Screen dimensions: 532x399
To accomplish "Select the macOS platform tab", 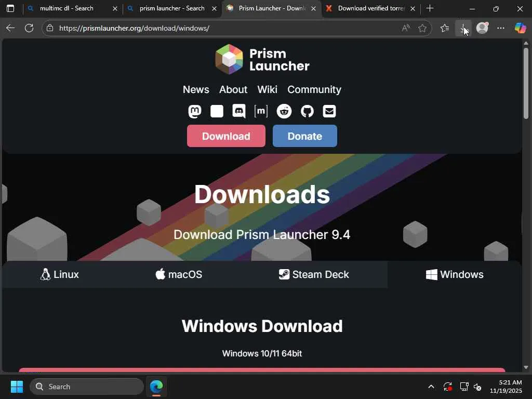I will 179,274.
